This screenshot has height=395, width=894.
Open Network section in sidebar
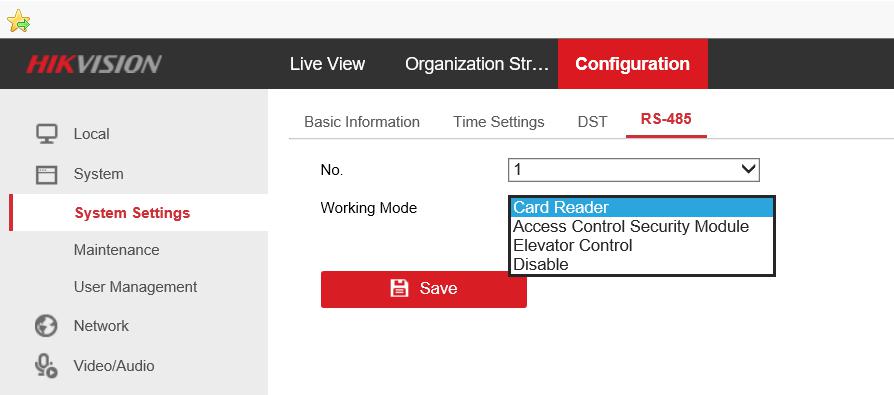click(x=101, y=326)
